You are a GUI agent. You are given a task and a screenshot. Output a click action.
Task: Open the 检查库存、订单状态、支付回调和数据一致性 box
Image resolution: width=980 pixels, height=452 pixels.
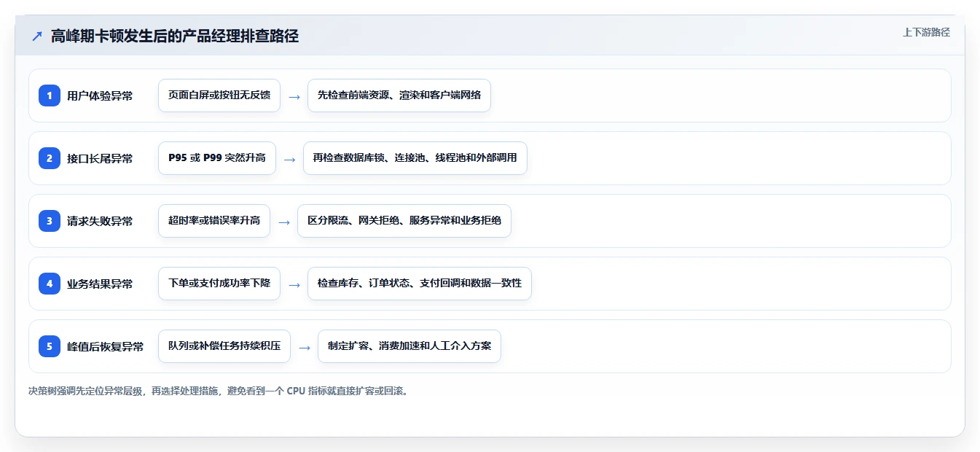(420, 284)
